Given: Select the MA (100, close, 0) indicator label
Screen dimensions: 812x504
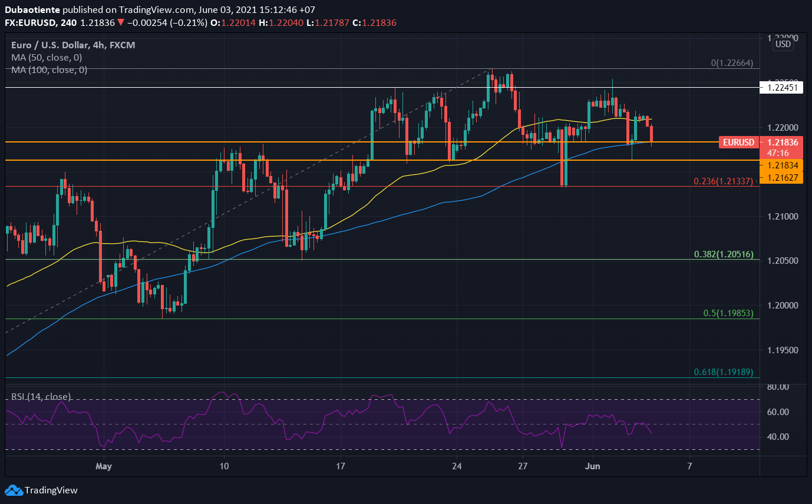Looking at the screenshot, I should pos(49,70).
